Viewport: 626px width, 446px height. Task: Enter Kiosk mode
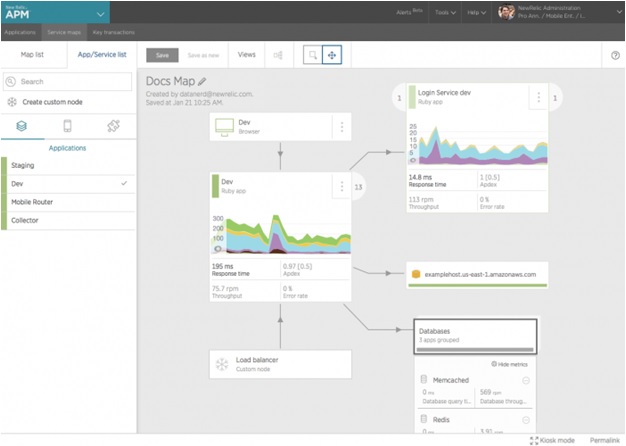tap(557, 440)
